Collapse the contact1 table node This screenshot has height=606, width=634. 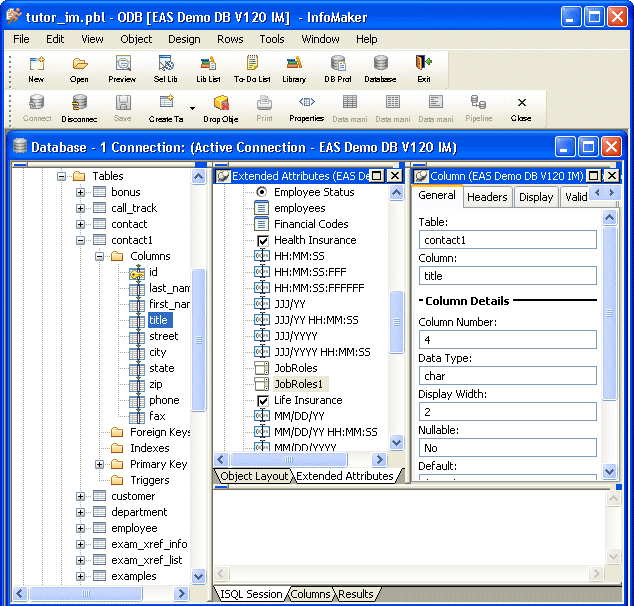(x=80, y=240)
